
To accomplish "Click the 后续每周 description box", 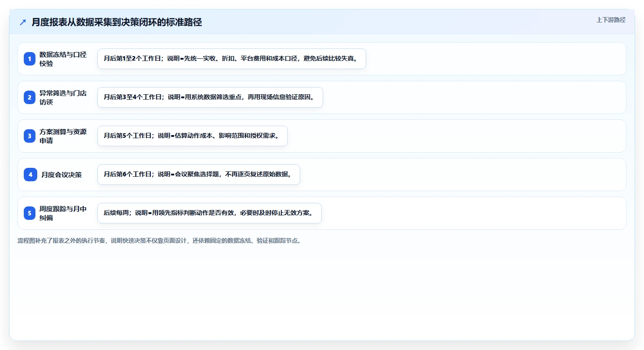I will click(x=209, y=213).
